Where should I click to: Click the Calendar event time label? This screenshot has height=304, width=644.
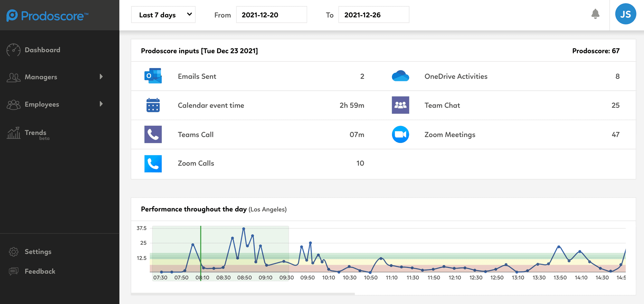[211, 105]
